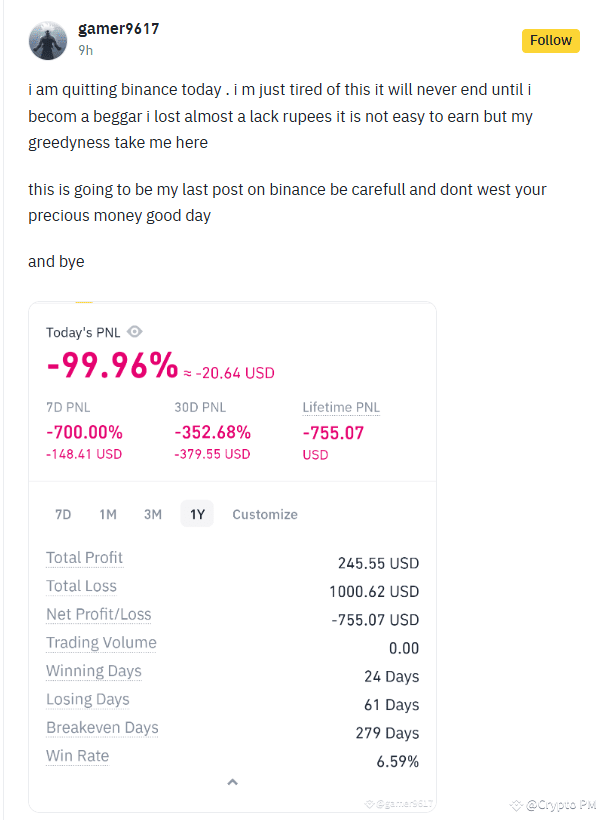604x820 pixels.
Task: Click the Lifetime PNL label
Action: click(x=341, y=407)
